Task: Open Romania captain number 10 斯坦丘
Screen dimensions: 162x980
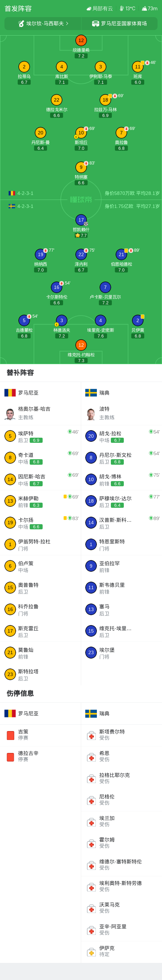Action: [x=81, y=133]
